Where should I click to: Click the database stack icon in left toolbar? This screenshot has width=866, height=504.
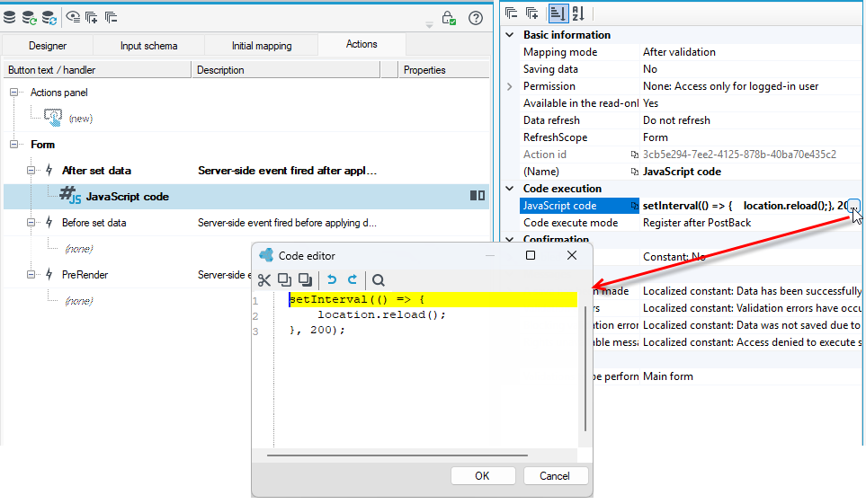(9, 17)
